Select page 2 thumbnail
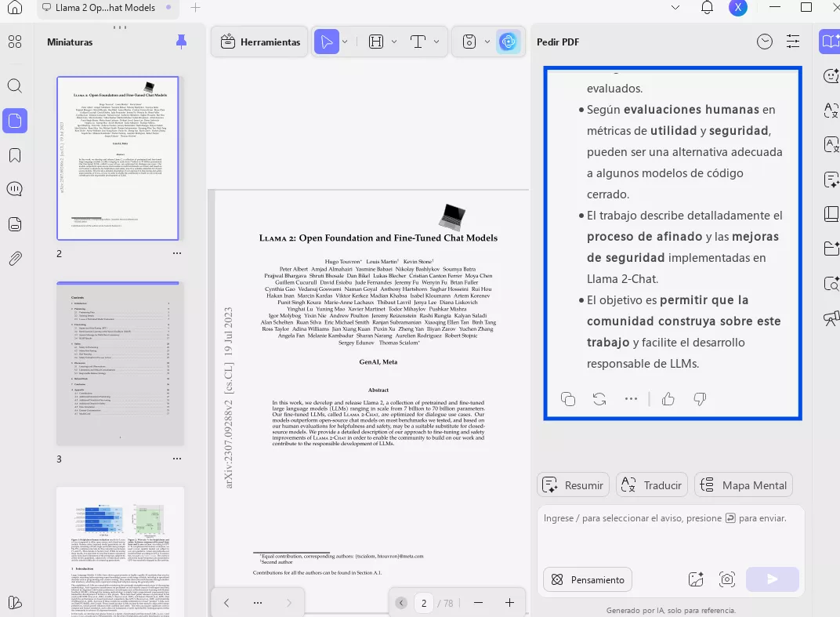This screenshot has width=840, height=617. tap(118, 158)
